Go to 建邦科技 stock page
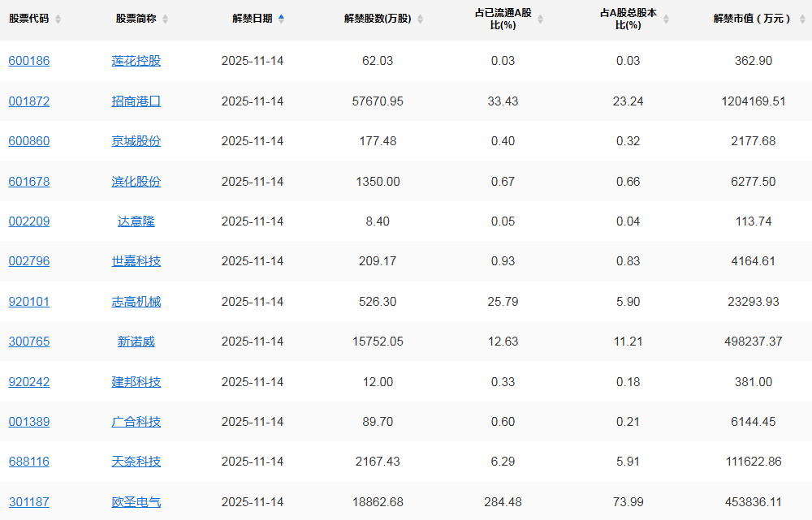Viewport: 812px width, 520px height. [136, 382]
